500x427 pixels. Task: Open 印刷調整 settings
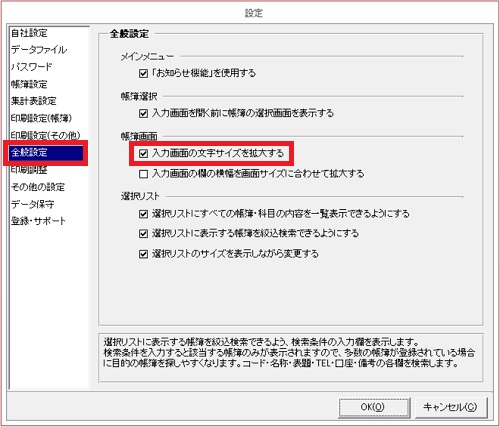(x=29, y=170)
